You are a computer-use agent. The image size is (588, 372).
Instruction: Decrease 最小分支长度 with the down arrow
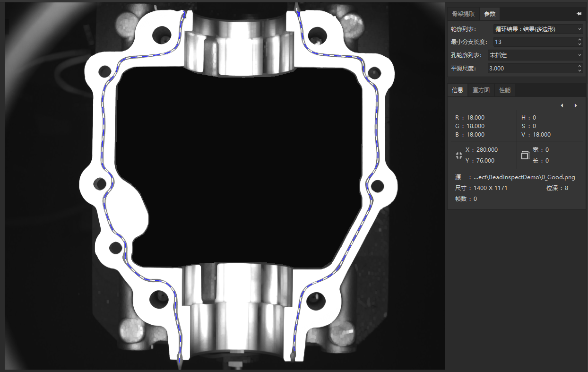[580, 44]
